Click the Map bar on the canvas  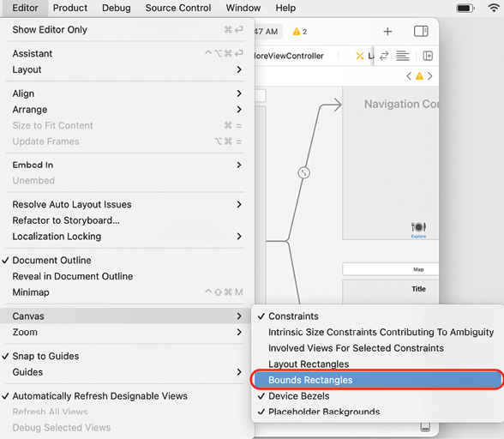391,269
